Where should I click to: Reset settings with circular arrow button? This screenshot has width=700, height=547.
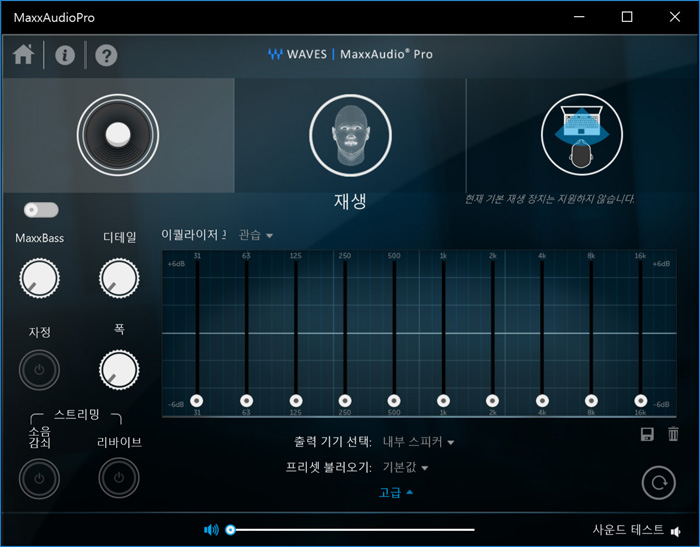point(658,483)
